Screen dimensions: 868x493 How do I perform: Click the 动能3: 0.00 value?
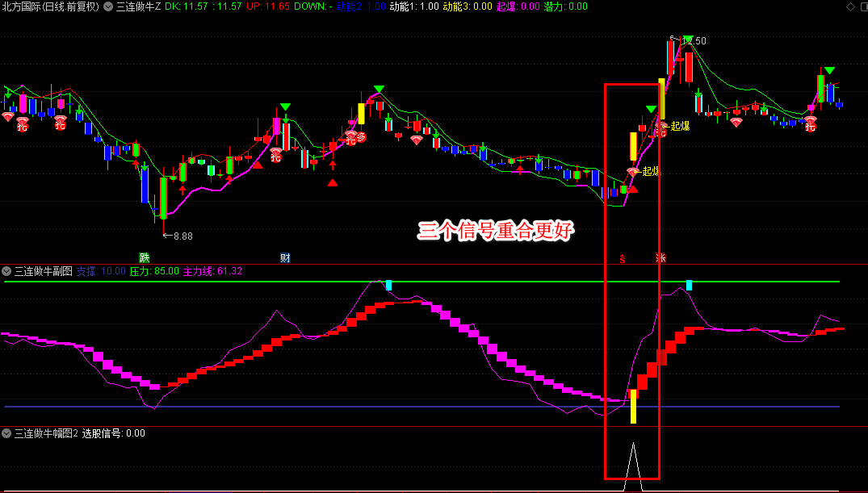tap(468, 6)
